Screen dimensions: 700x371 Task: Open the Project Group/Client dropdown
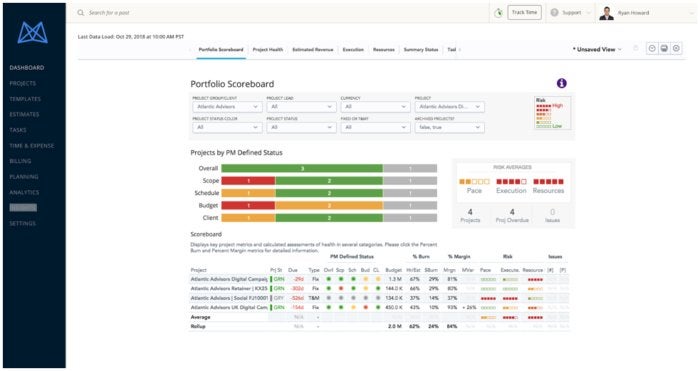pyautogui.click(x=227, y=107)
